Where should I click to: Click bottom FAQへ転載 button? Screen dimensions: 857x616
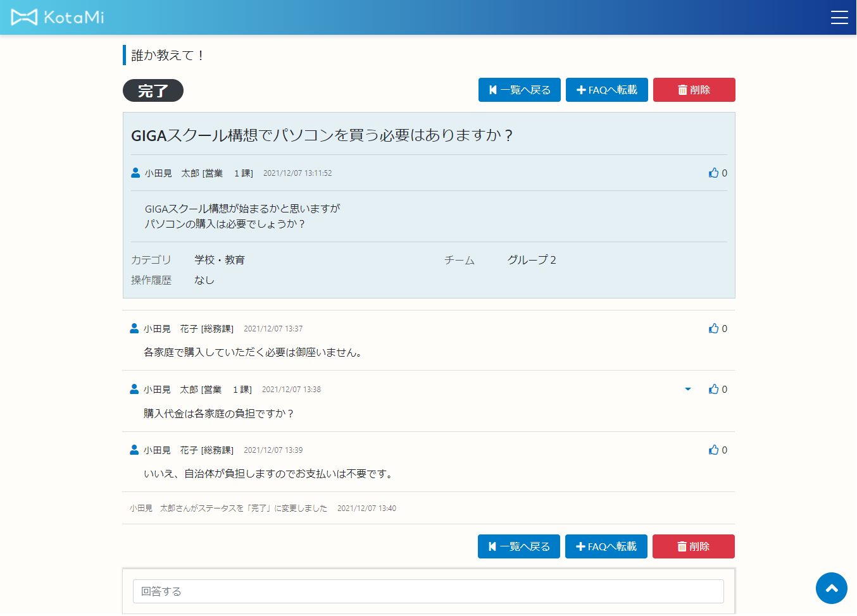(x=606, y=546)
